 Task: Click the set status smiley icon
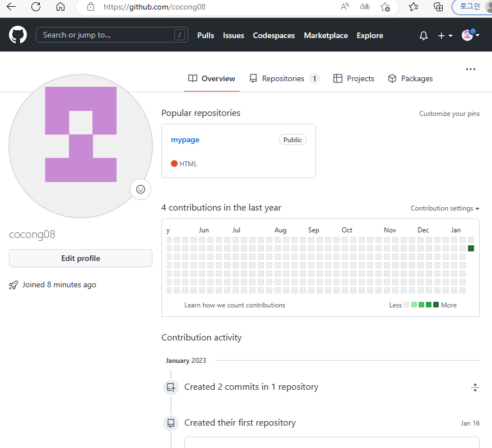141,189
